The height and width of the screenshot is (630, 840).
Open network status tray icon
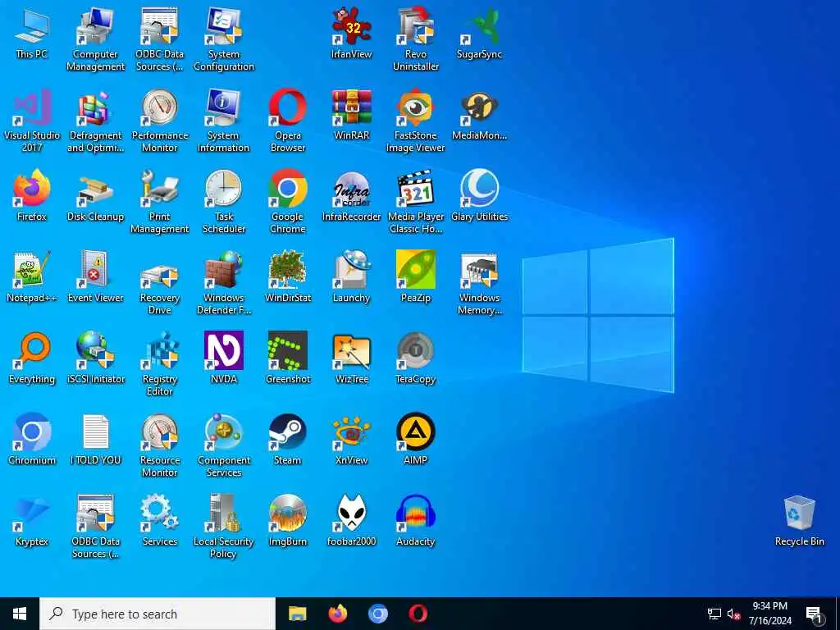tap(714, 614)
